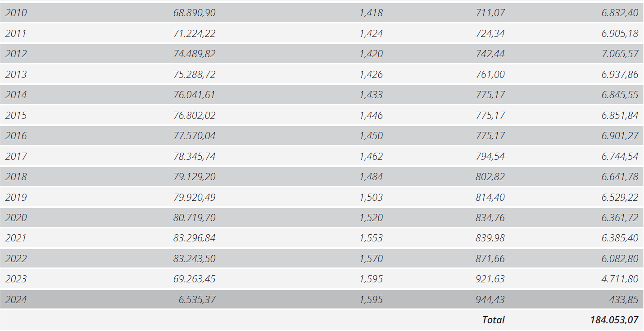Click the value 68.890,90 in 2010 row

click(x=195, y=13)
